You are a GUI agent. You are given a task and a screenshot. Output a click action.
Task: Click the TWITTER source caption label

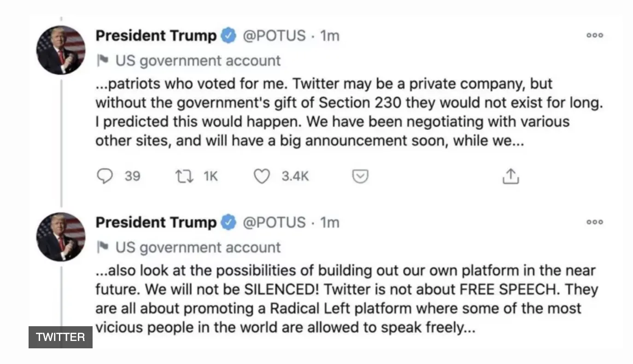click(x=60, y=337)
